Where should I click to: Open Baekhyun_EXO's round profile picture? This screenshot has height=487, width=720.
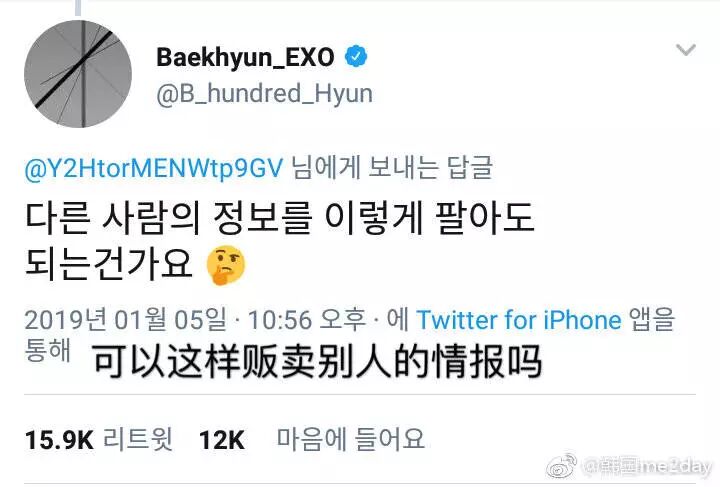click(x=78, y=73)
